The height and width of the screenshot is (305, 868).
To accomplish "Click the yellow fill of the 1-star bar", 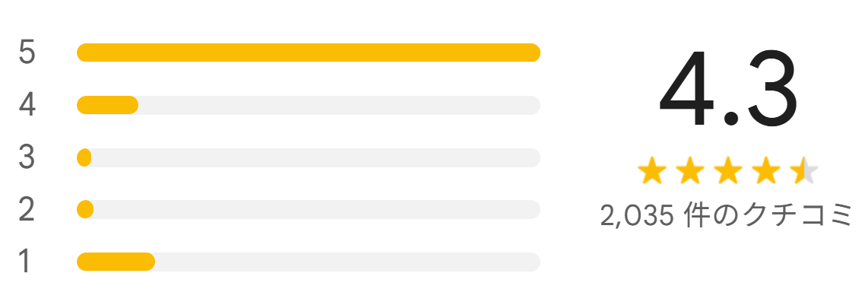I will (116, 262).
